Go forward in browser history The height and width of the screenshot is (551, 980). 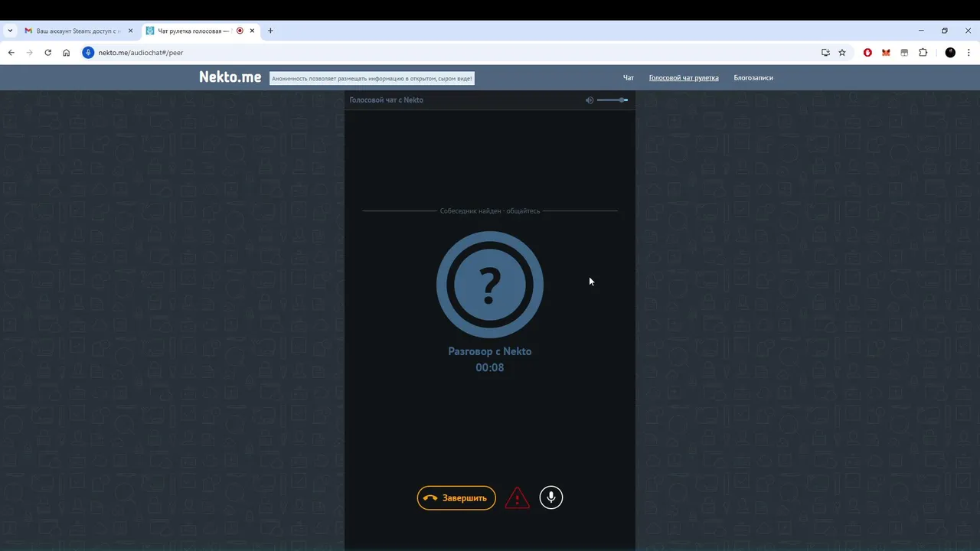coord(29,53)
